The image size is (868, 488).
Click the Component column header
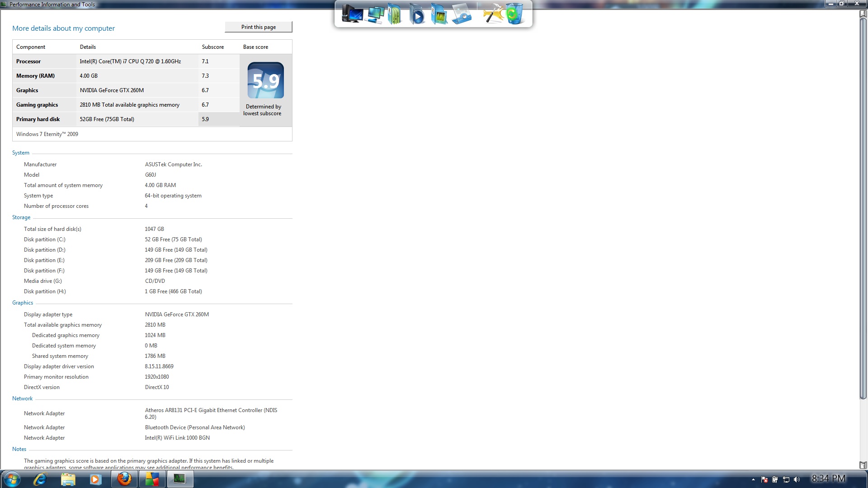pyautogui.click(x=31, y=47)
